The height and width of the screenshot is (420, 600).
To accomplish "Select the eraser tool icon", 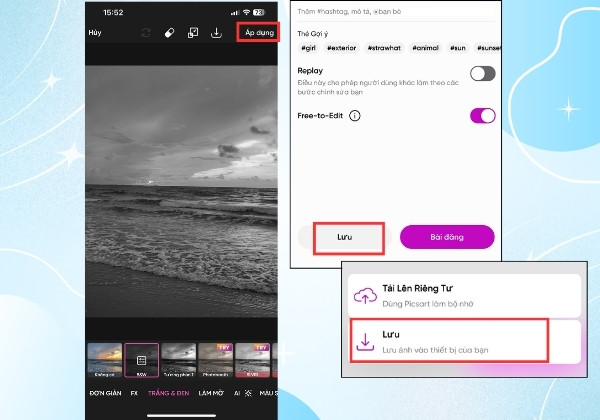I will (169, 33).
